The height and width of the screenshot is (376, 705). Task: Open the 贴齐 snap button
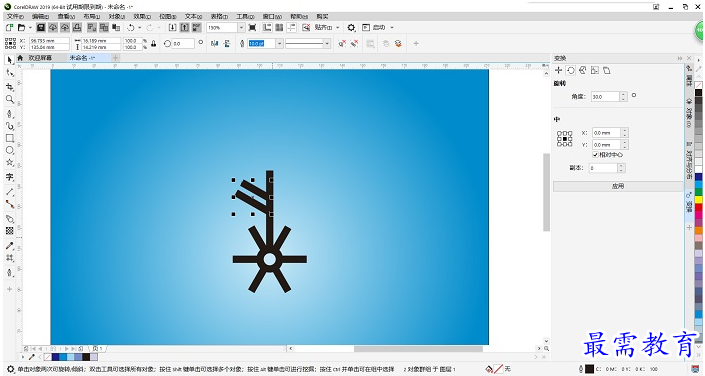coord(323,27)
